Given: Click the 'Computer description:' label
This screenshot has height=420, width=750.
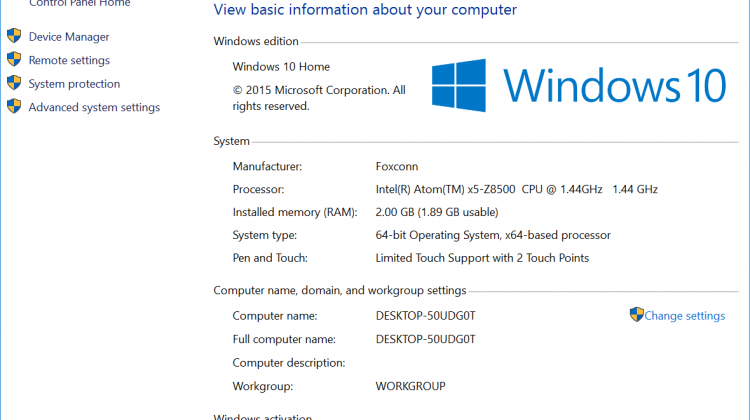Looking at the screenshot, I should (289, 363).
